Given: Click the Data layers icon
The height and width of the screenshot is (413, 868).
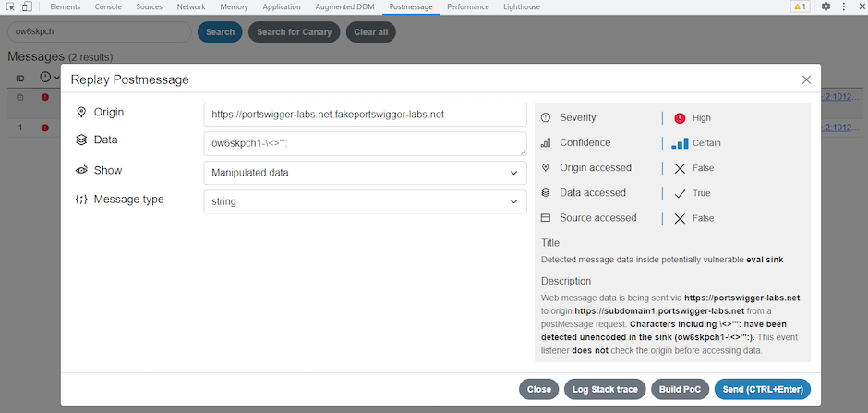Looking at the screenshot, I should pyautogui.click(x=81, y=140).
